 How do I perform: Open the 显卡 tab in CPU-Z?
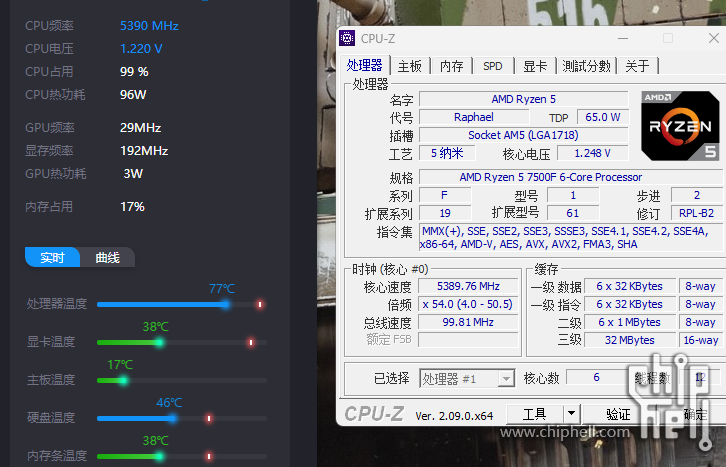[535, 66]
